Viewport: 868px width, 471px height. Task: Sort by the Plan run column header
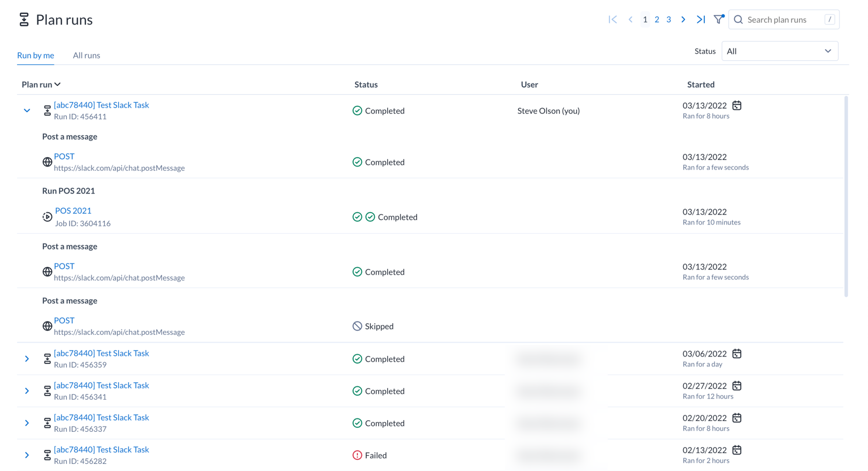41,85
